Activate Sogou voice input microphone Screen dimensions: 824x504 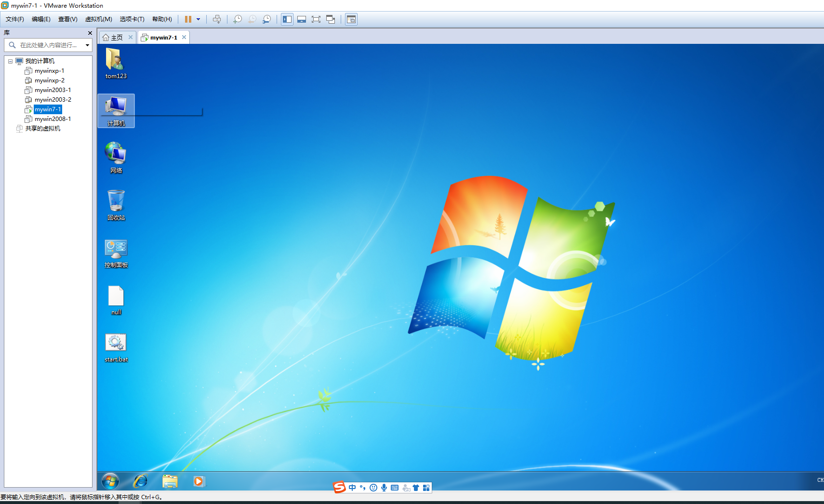384,488
